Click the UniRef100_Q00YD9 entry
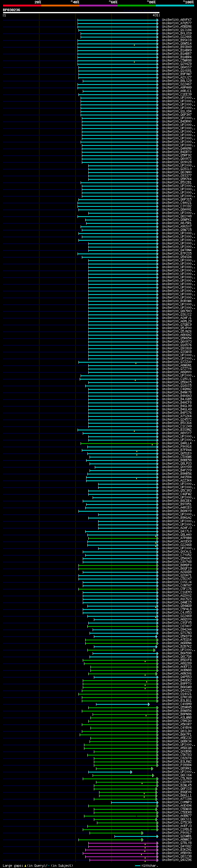The image size is (197, 868). (177, 467)
